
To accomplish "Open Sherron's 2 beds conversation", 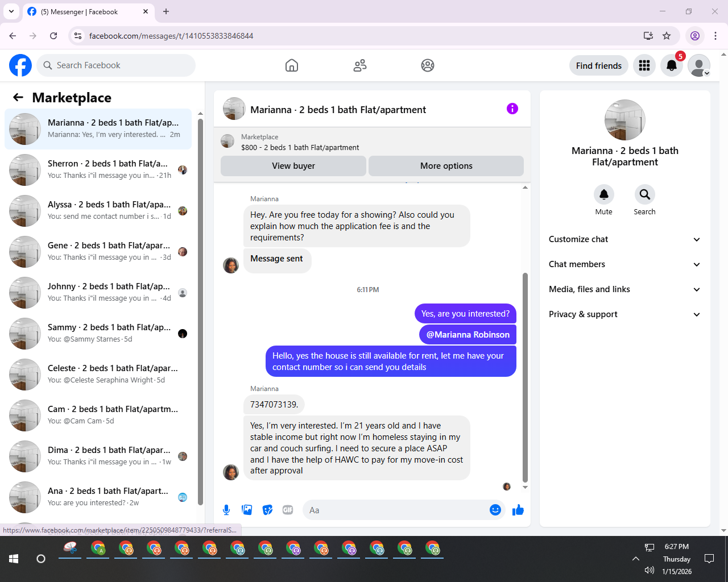I will (98, 169).
